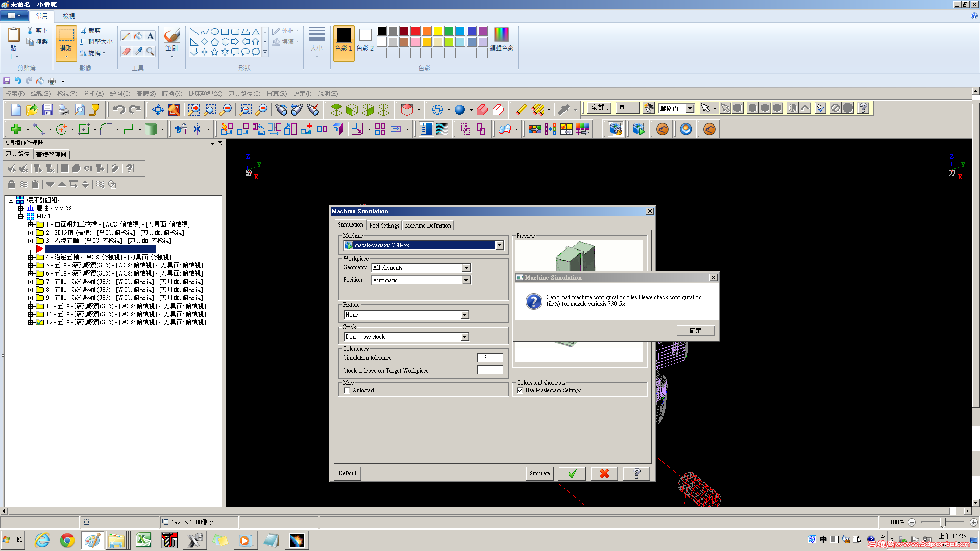
Task: Select the Magnifier tool in Paint
Action: tap(150, 51)
